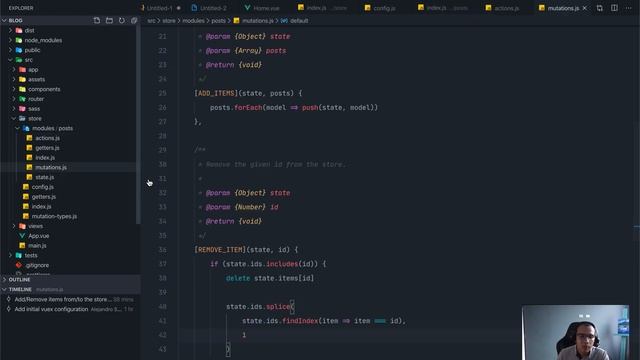Viewport: 640px width, 360px height.
Task: Select the mutations.js tab
Action: click(563, 8)
